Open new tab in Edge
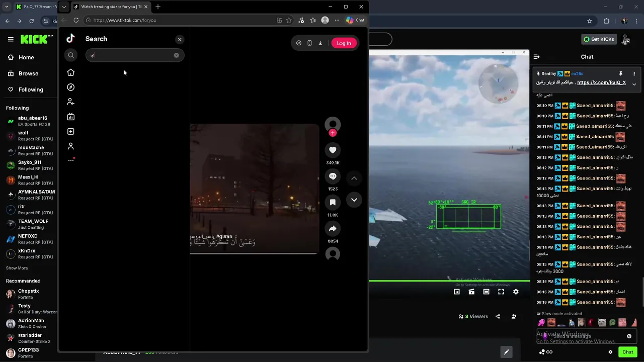 click(158, 7)
